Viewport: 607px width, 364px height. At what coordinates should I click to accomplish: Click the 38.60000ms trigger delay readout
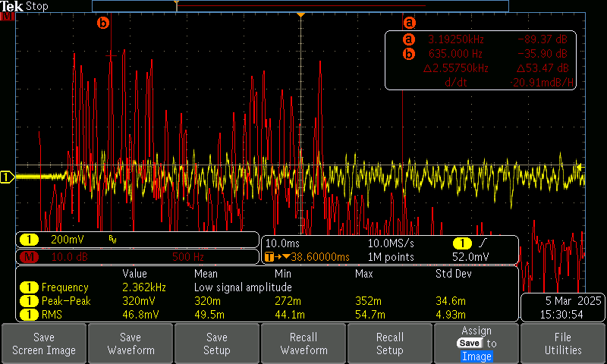pyautogui.click(x=311, y=256)
